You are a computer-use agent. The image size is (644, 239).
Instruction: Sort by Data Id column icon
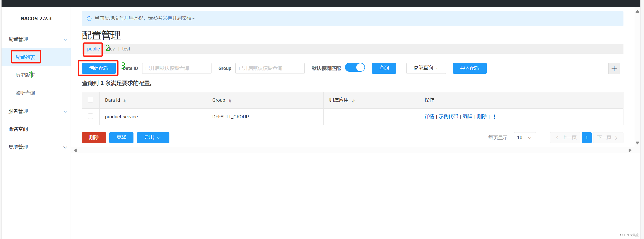[x=125, y=101]
